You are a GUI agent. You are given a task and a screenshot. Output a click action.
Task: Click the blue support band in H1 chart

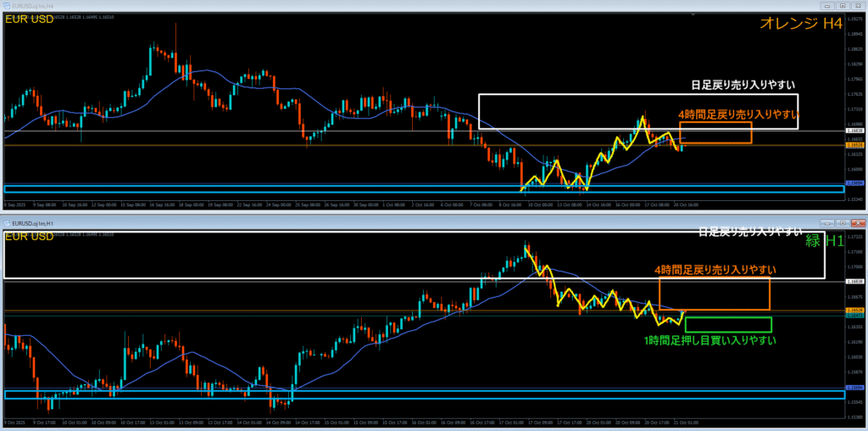click(254, 395)
